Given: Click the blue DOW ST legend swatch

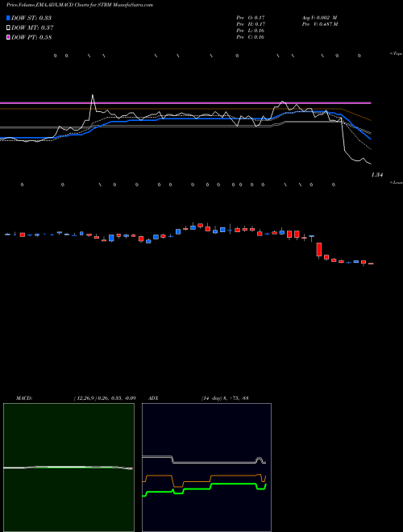Looking at the screenshot, I should pos(8,18).
